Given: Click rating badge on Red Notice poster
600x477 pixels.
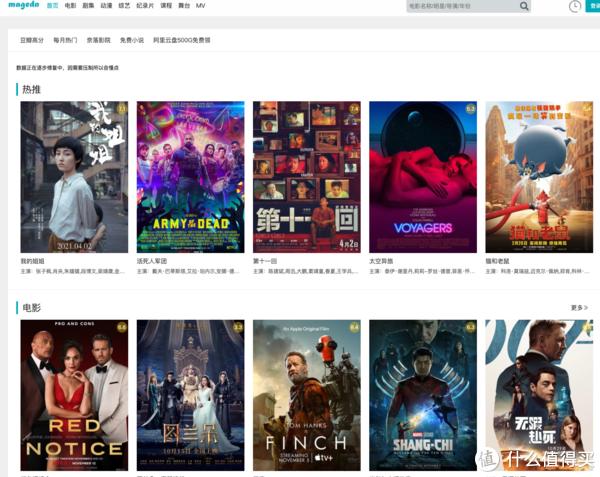Looking at the screenshot, I should pyautogui.click(x=122, y=327).
